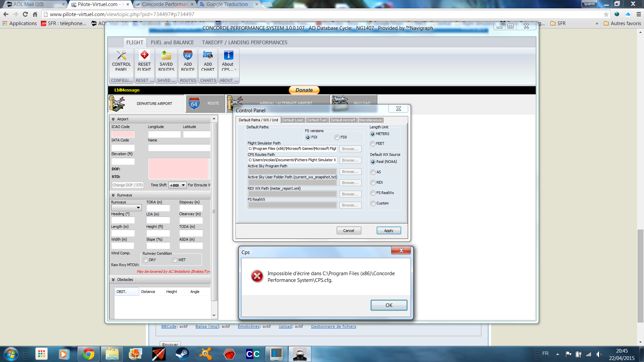Click Add Chart icon
This screenshot has height=362, width=644.
coord(208,55)
